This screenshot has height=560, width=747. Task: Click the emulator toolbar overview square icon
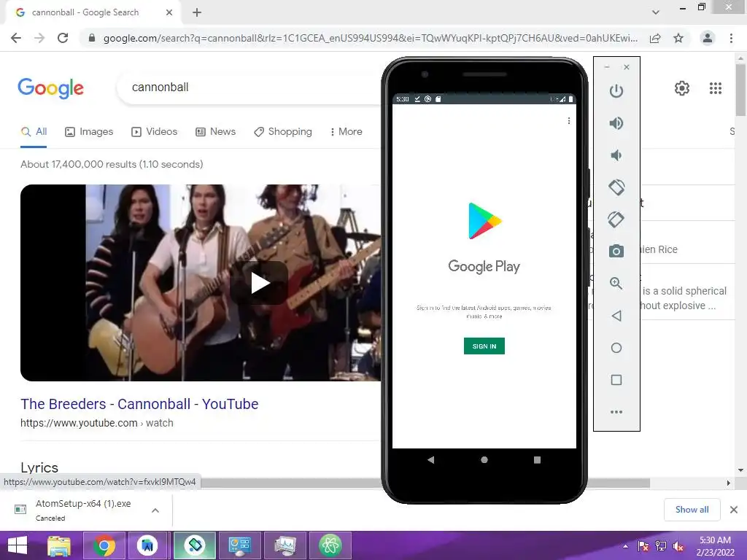click(x=616, y=380)
